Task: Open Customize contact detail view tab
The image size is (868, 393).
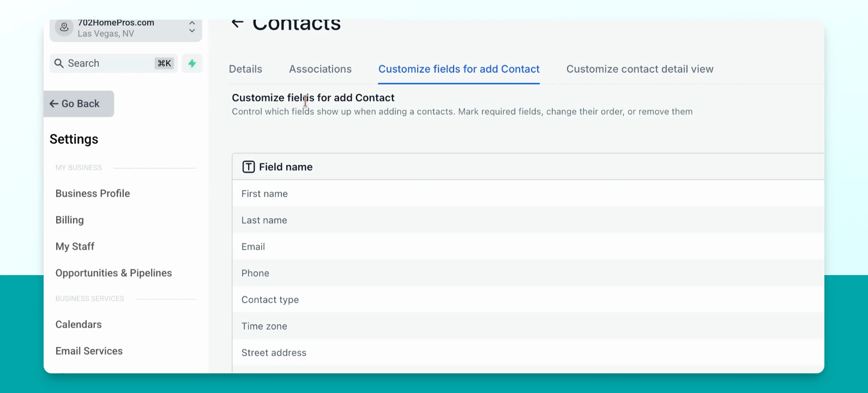Action: (640, 69)
